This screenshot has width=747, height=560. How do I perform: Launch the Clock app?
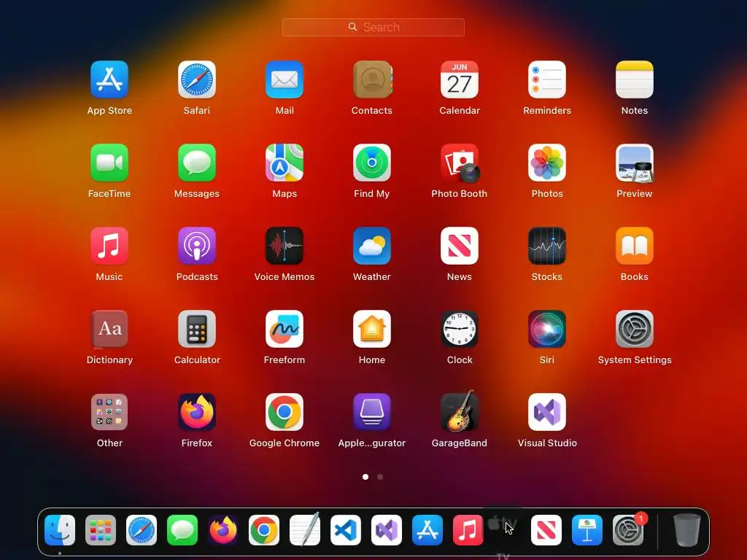coord(460,329)
